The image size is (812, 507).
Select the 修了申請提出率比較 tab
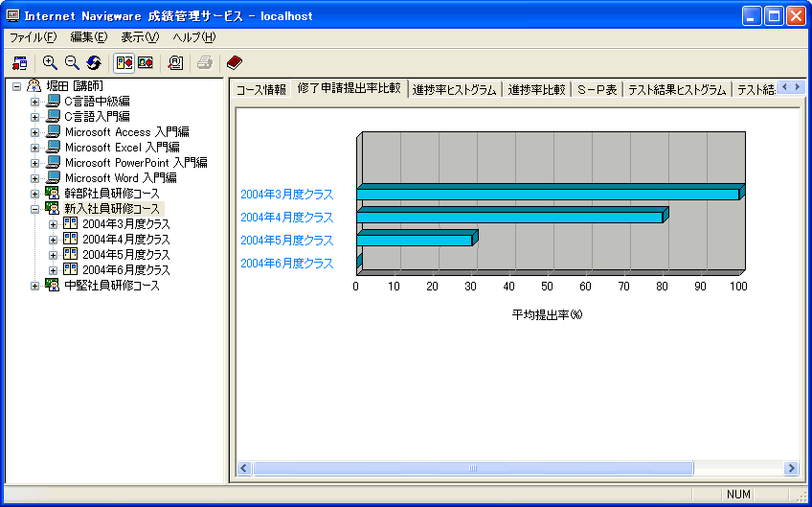350,88
